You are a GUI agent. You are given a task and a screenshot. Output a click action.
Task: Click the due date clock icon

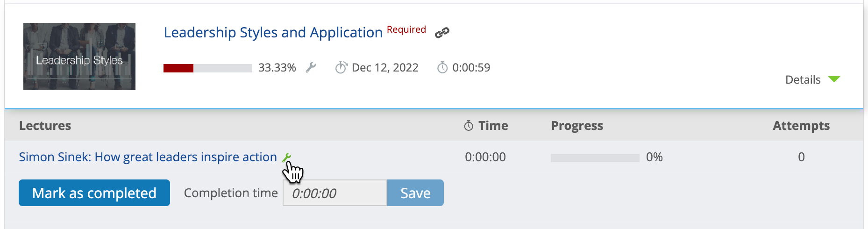click(342, 68)
